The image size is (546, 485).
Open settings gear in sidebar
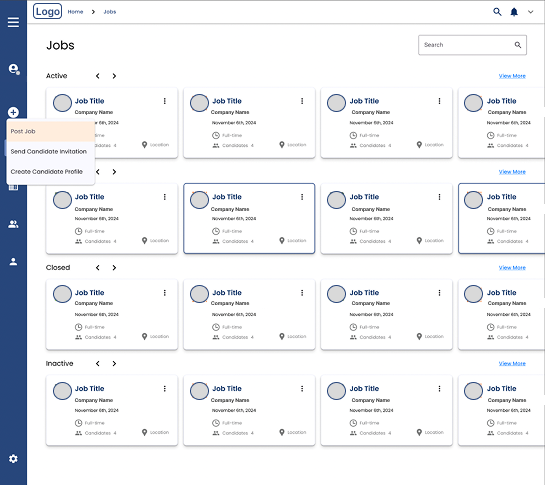[x=13, y=459]
